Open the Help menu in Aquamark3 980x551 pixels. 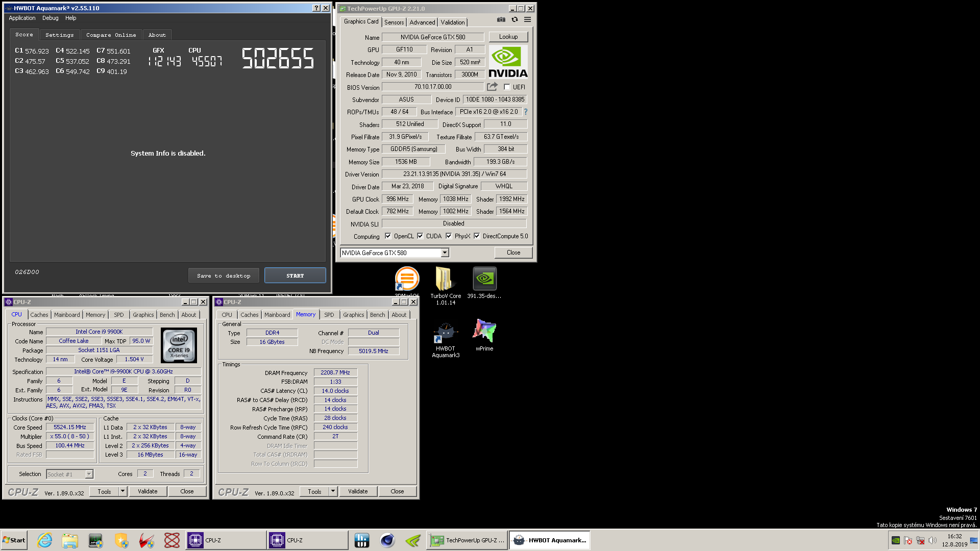pos(70,18)
